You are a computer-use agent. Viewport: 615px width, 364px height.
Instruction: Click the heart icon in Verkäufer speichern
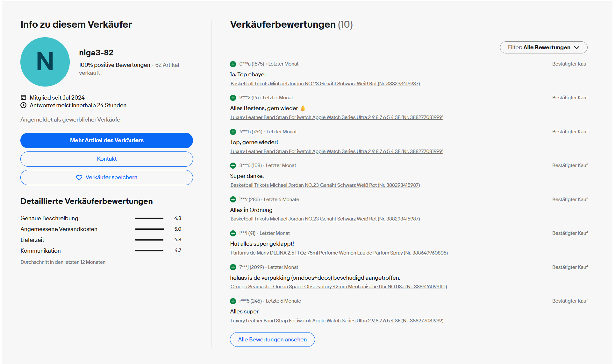79,178
